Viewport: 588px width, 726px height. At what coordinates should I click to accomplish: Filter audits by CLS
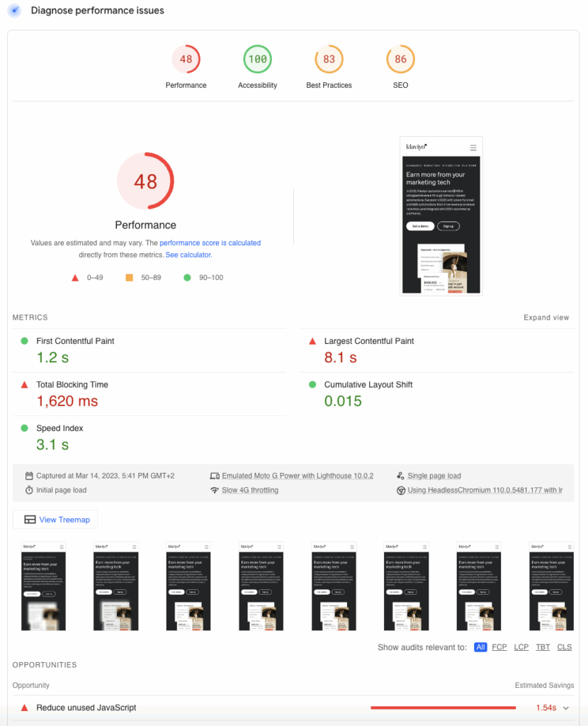[564, 647]
